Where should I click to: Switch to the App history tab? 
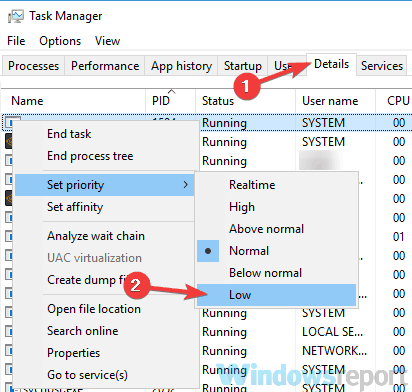[x=181, y=66]
